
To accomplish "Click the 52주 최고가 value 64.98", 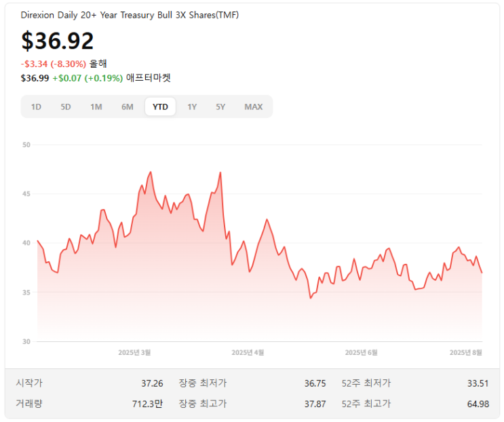I will (x=478, y=404).
